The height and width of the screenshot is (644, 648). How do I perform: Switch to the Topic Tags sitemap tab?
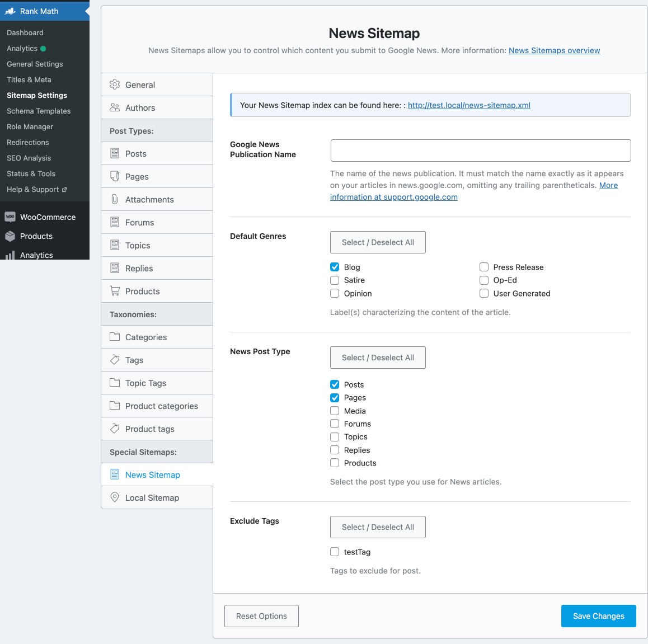point(145,383)
